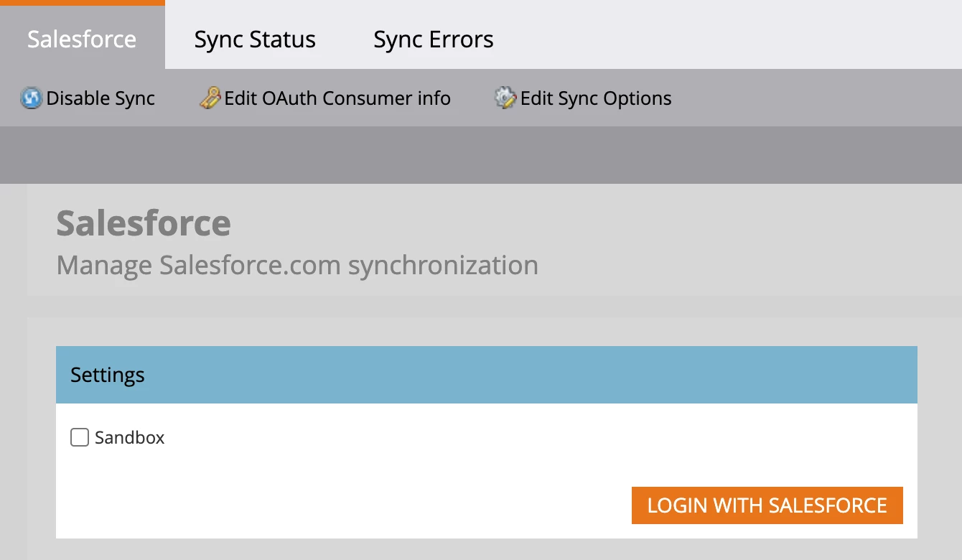The width and height of the screenshot is (962, 560).
Task: Open Edit Sync Options via its label
Action: (596, 98)
